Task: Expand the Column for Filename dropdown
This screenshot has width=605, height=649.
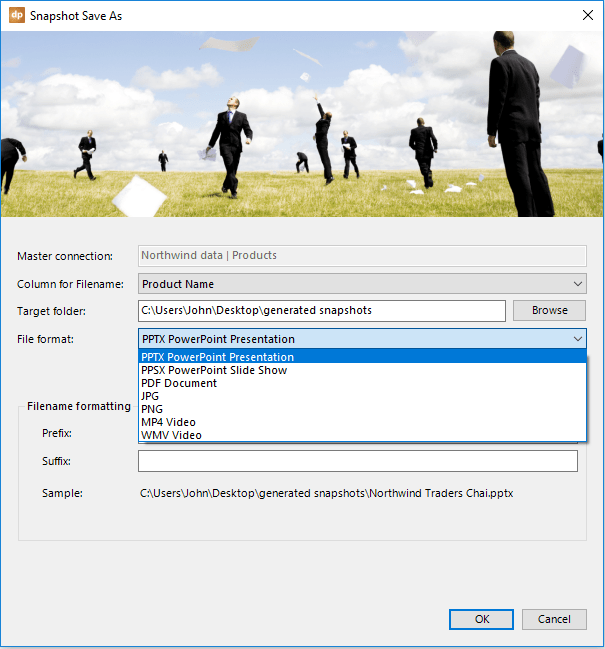Action: tap(577, 284)
